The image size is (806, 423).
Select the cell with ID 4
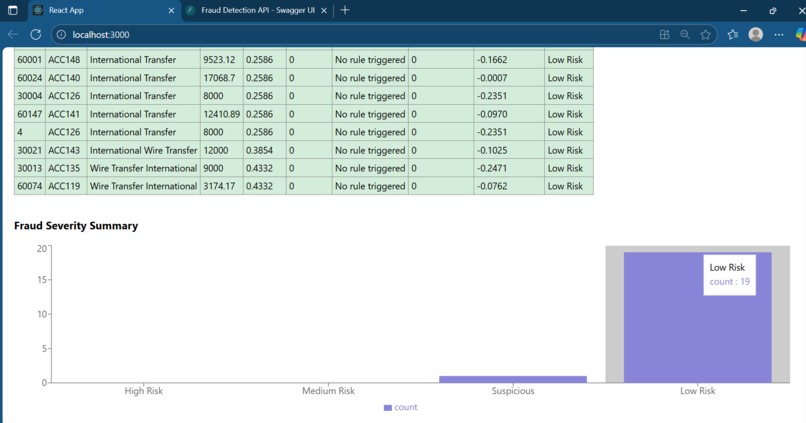(30, 132)
